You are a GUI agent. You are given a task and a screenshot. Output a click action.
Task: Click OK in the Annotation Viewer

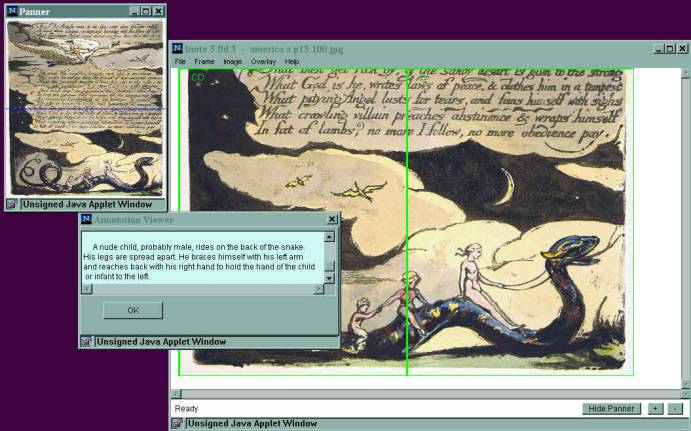(x=133, y=310)
